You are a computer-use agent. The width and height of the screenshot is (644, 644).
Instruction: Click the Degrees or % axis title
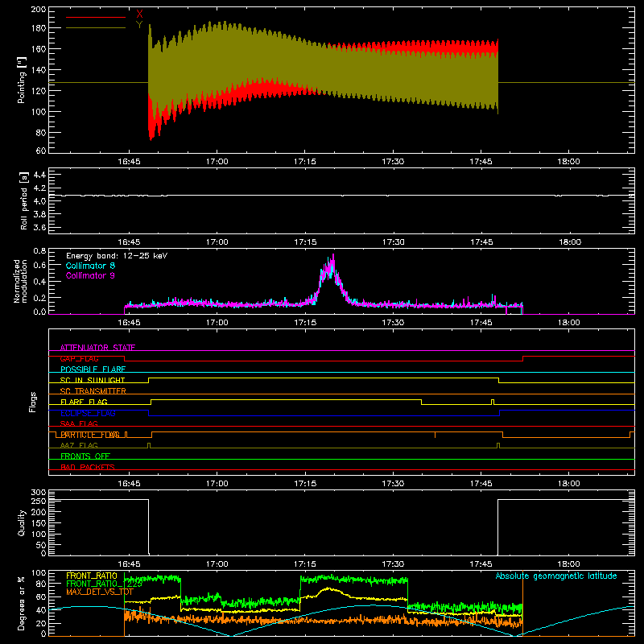click(x=22, y=604)
